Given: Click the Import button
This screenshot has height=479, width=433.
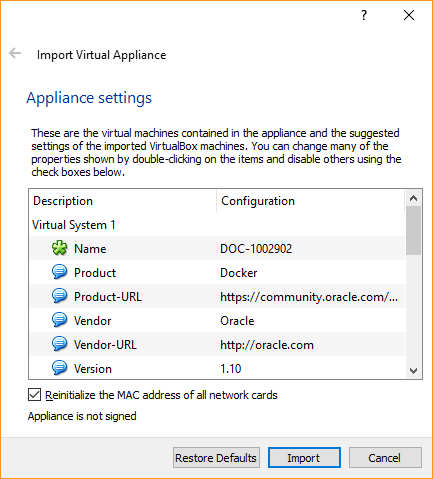Looking at the screenshot, I should pos(304,458).
